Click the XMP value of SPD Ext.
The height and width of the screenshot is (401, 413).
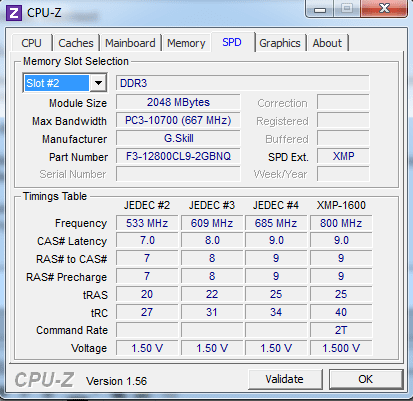(343, 156)
